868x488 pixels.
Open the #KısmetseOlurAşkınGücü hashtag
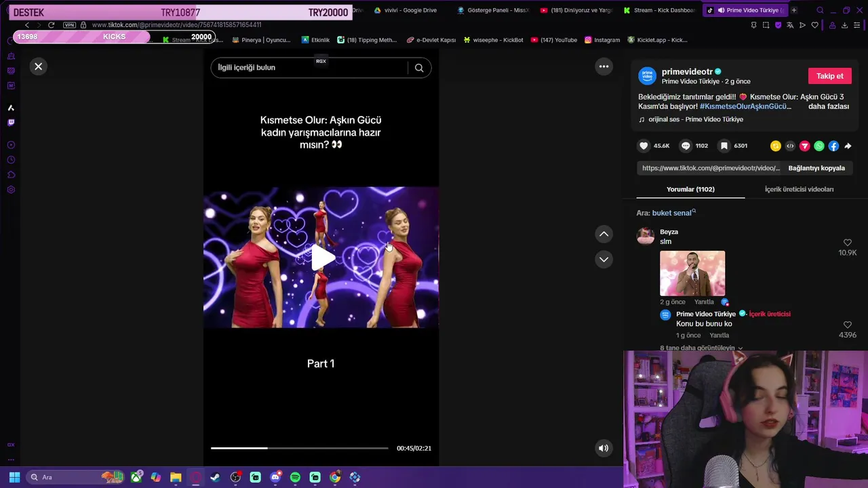[745, 106]
